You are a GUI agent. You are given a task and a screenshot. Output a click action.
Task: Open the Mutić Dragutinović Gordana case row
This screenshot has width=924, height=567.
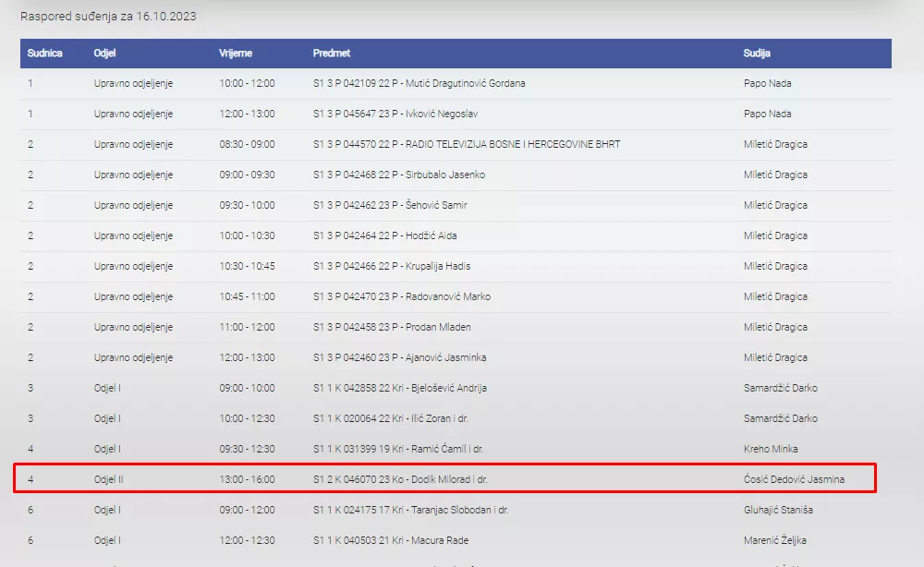pyautogui.click(x=419, y=83)
